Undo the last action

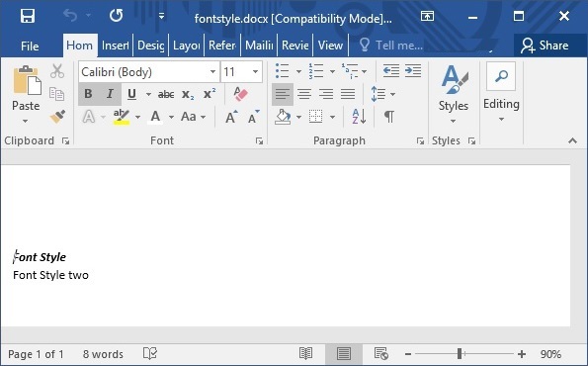[70, 16]
